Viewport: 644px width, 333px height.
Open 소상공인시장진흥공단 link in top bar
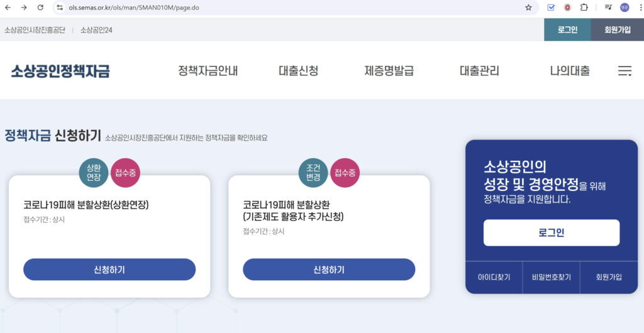(x=35, y=30)
